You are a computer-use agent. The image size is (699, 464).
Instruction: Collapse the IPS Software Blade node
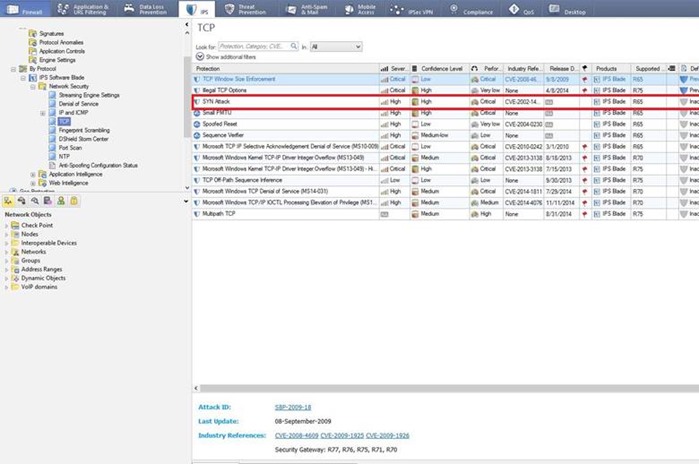pos(23,78)
